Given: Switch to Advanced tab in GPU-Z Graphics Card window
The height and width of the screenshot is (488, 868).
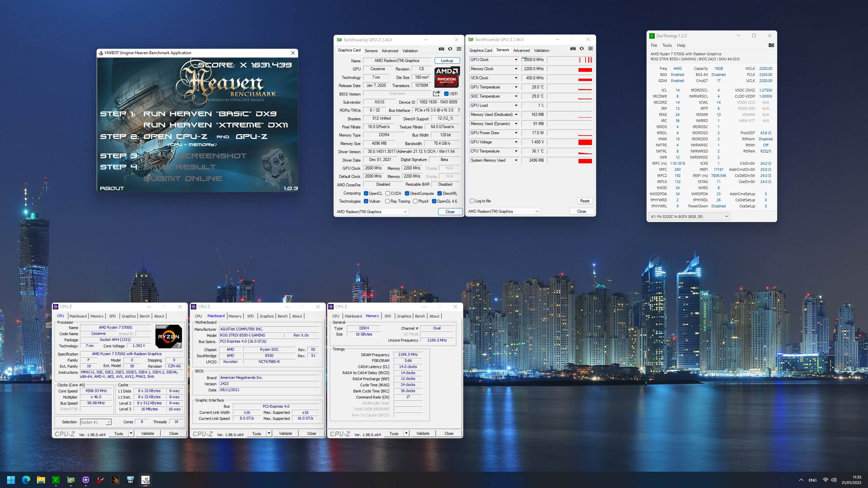Looking at the screenshot, I should tap(390, 51).
